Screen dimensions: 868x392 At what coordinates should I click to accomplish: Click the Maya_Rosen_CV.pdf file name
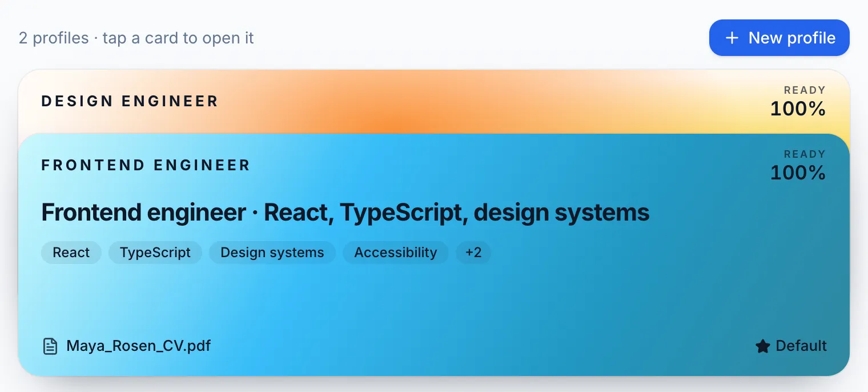point(139,346)
